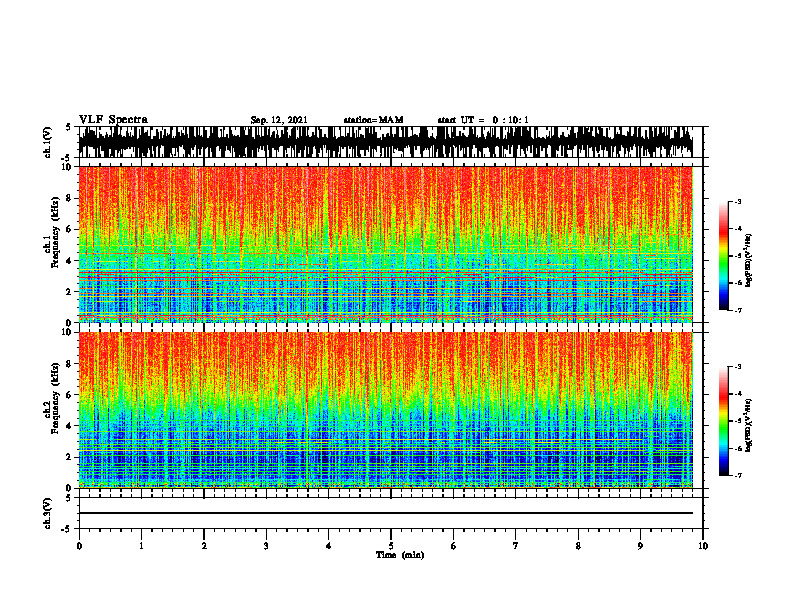Click the -7 label on ch.1 colorbar

[738, 310]
